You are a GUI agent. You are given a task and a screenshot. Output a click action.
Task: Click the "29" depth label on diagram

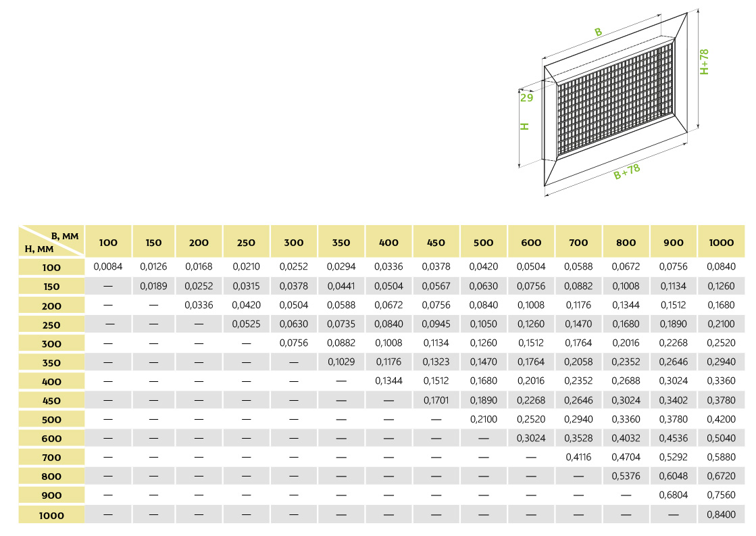[x=526, y=97]
